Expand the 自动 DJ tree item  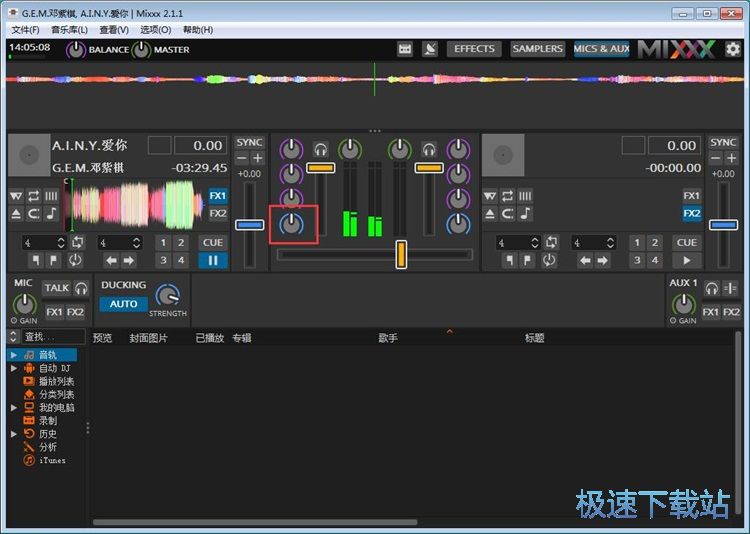tap(14, 368)
